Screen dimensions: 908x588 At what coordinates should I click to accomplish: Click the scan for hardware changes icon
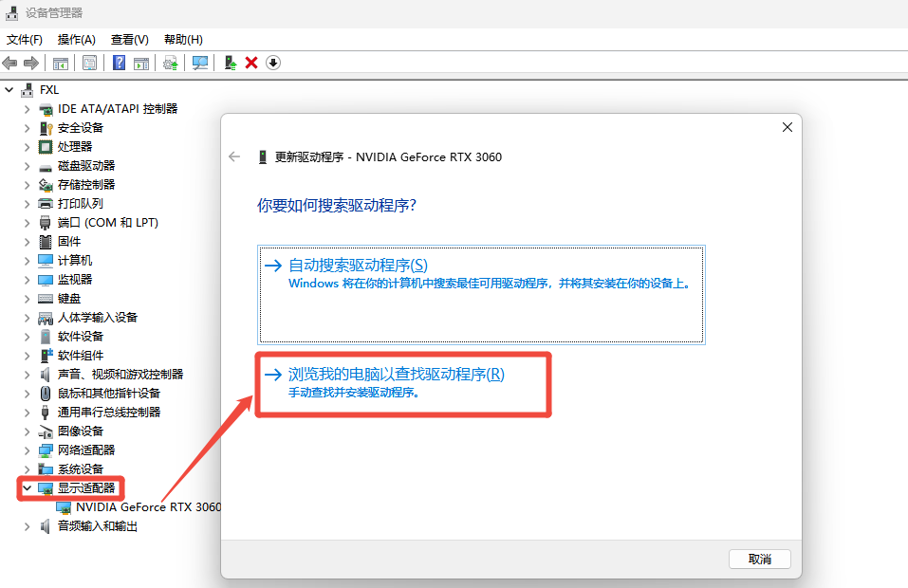[x=200, y=63]
